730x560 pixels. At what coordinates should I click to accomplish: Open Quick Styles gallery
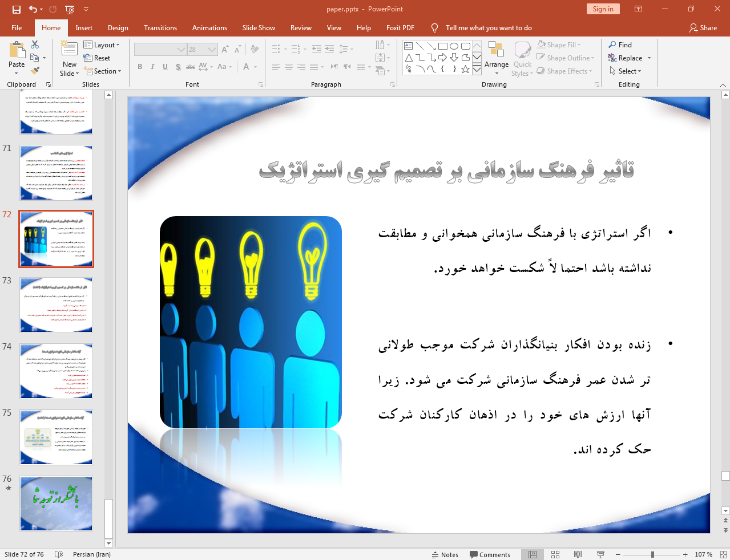pyautogui.click(x=522, y=58)
